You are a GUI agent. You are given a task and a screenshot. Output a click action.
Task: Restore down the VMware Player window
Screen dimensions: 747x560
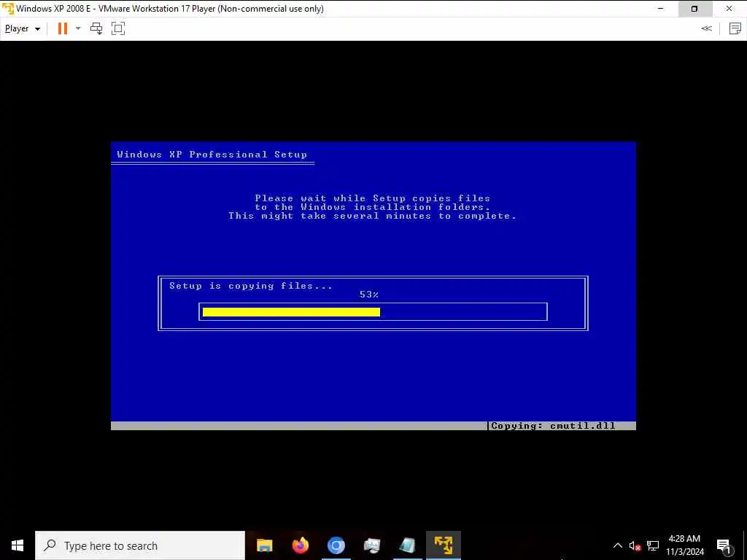[x=694, y=9]
